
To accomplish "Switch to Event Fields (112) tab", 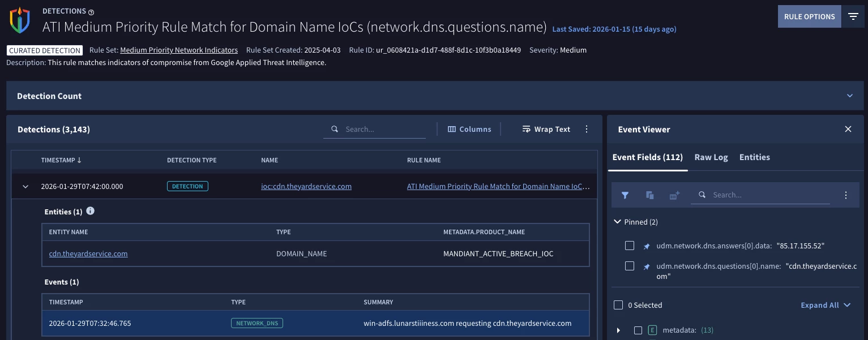I will click(x=648, y=157).
